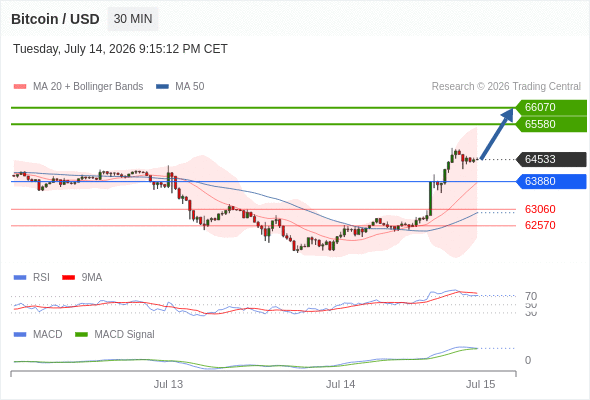590x400 pixels.
Task: Select the 63880 pivot price tag
Action: [x=551, y=181]
